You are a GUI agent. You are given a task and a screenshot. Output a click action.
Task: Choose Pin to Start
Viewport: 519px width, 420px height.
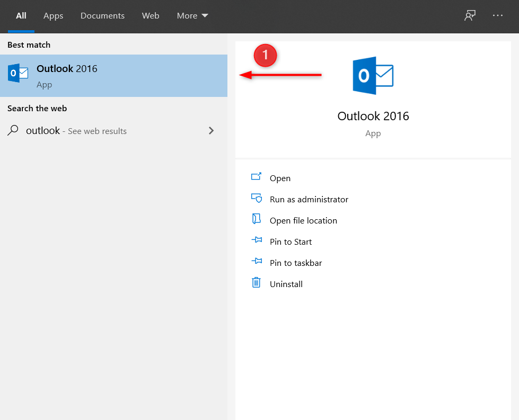tap(291, 242)
